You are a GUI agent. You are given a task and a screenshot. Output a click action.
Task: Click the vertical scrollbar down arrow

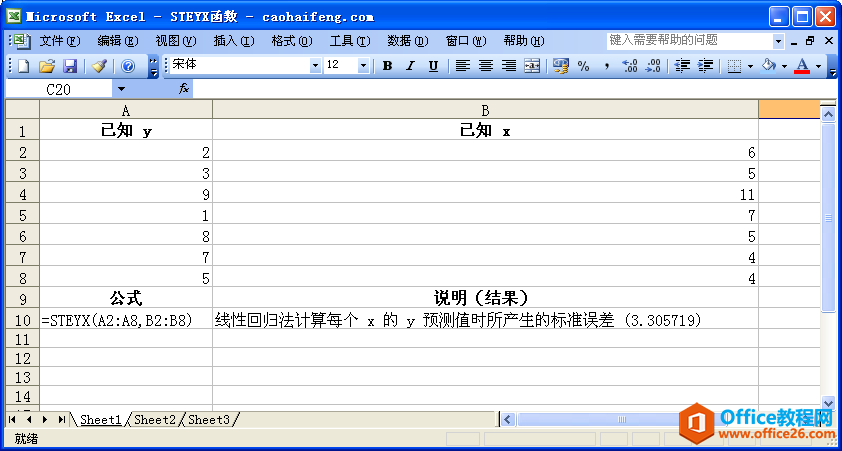click(x=829, y=403)
